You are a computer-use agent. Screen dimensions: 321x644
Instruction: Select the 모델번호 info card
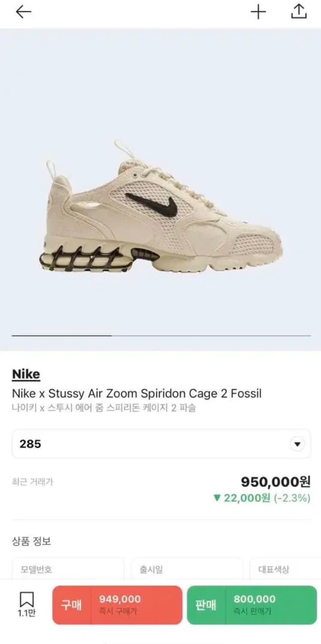pos(68,569)
